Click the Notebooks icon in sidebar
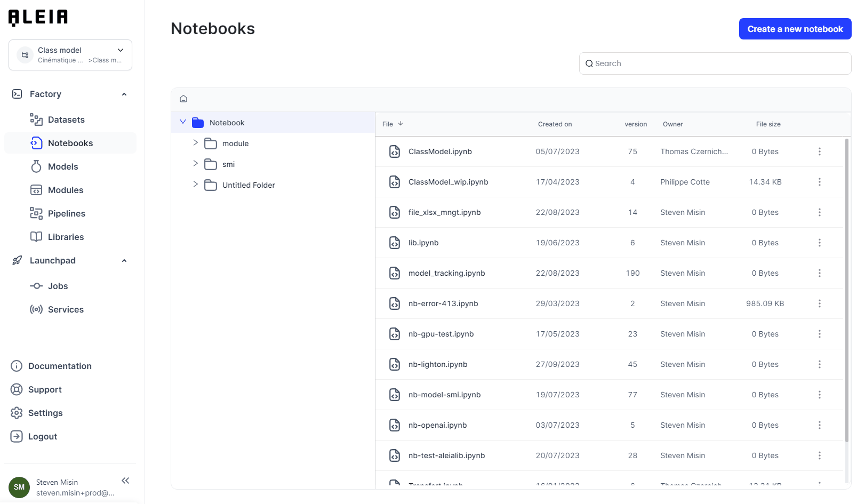Screen dimensions: 865x504 click(35, 143)
